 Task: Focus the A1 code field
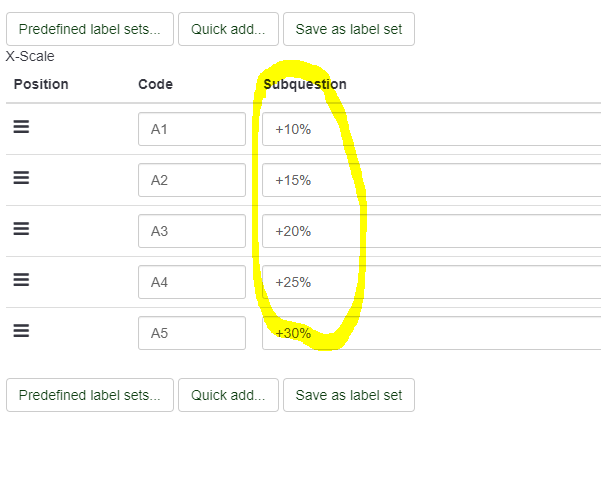click(x=192, y=129)
